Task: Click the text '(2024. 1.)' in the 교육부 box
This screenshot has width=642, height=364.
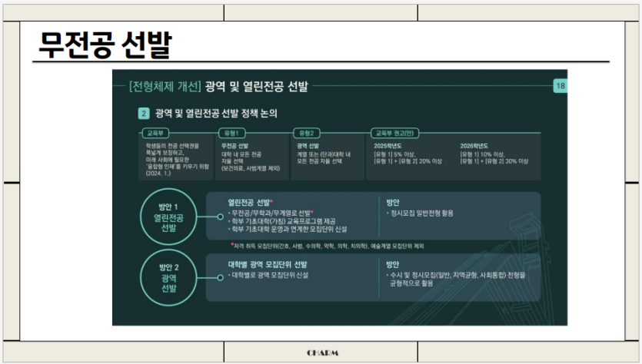Action: pyautogui.click(x=158, y=174)
